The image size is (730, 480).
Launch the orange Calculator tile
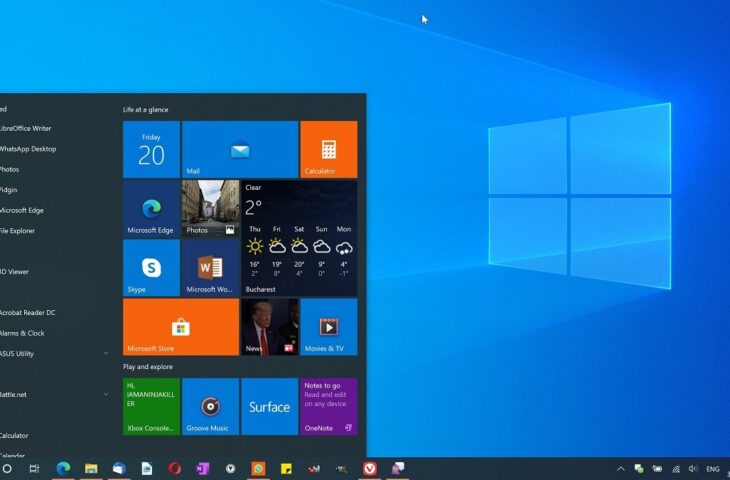(329, 149)
